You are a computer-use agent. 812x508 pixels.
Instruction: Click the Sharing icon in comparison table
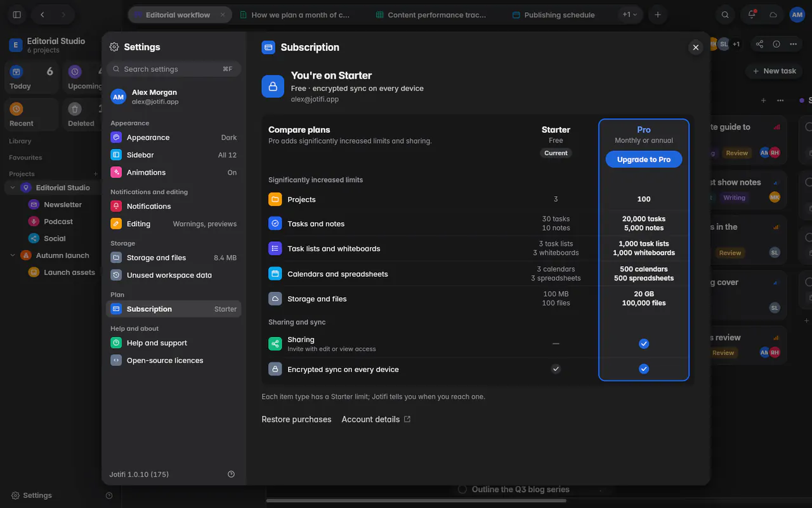275,344
